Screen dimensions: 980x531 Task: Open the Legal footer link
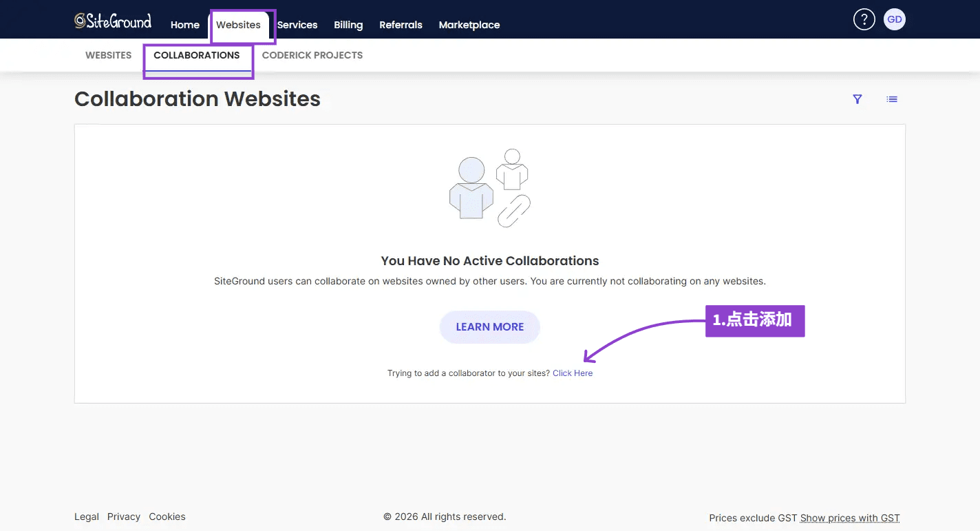87,517
